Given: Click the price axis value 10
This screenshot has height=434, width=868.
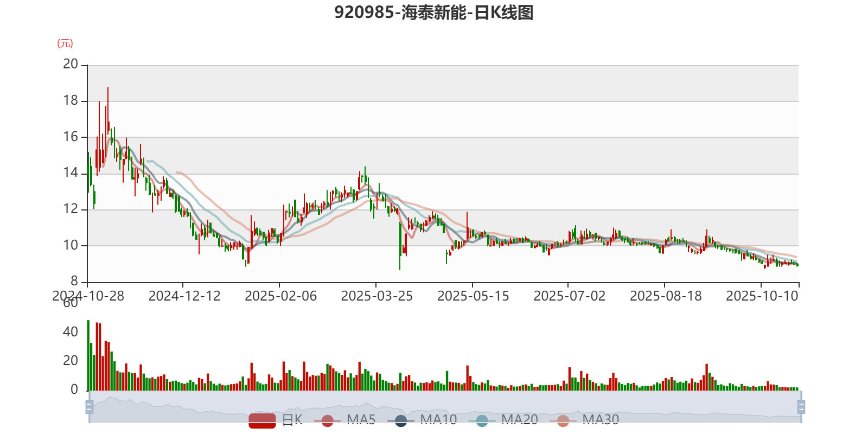Looking at the screenshot, I should point(71,245).
